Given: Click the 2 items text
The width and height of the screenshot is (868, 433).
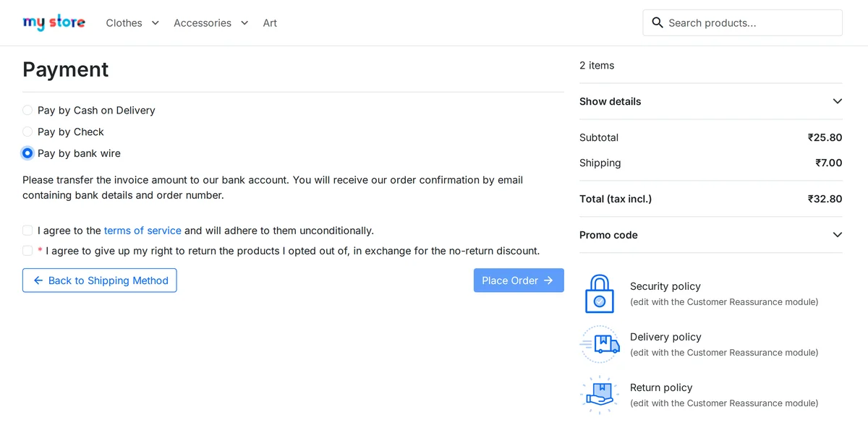Looking at the screenshot, I should point(597,65).
